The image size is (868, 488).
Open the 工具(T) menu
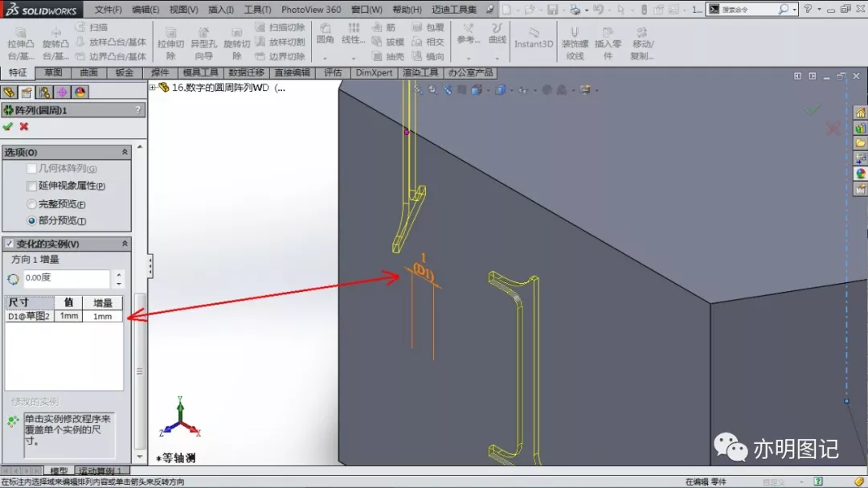257,10
